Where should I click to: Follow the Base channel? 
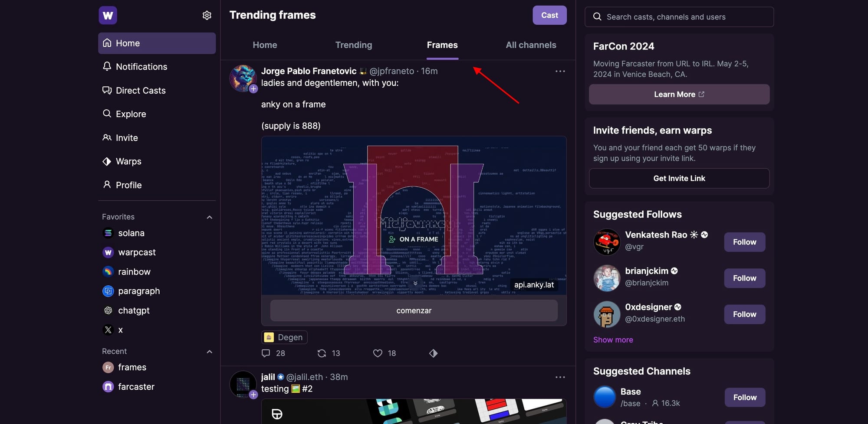coord(745,398)
